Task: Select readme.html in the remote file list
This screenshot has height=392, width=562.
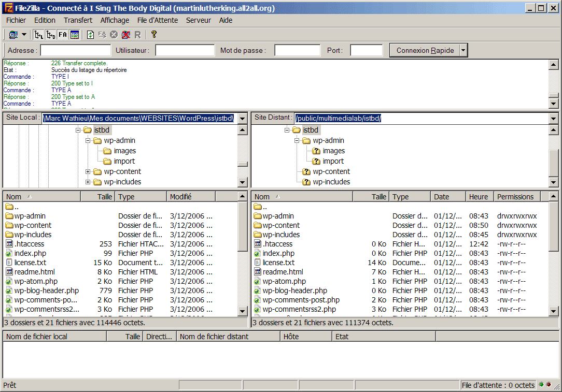Action: point(283,272)
